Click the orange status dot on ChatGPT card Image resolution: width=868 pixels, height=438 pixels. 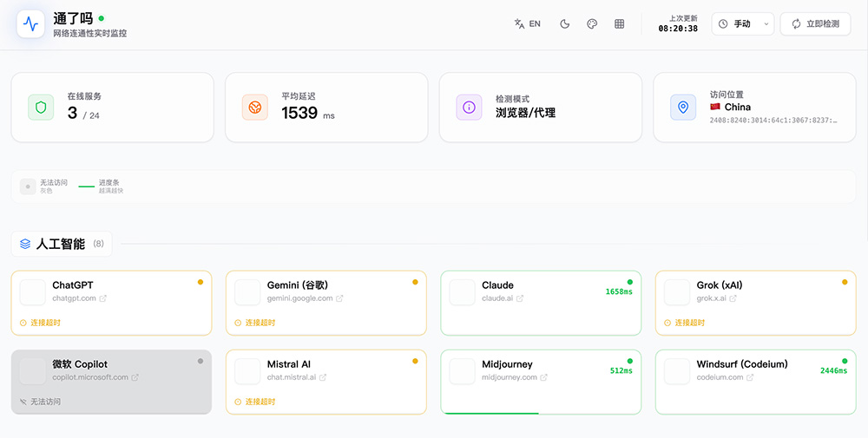tap(201, 282)
